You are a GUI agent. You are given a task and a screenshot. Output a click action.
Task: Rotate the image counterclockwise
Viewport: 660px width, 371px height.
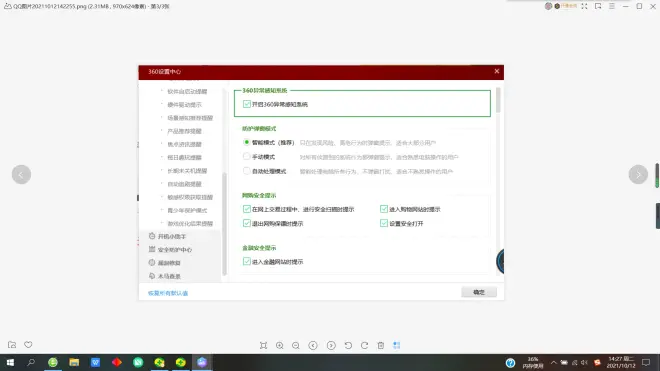pyautogui.click(x=348, y=345)
